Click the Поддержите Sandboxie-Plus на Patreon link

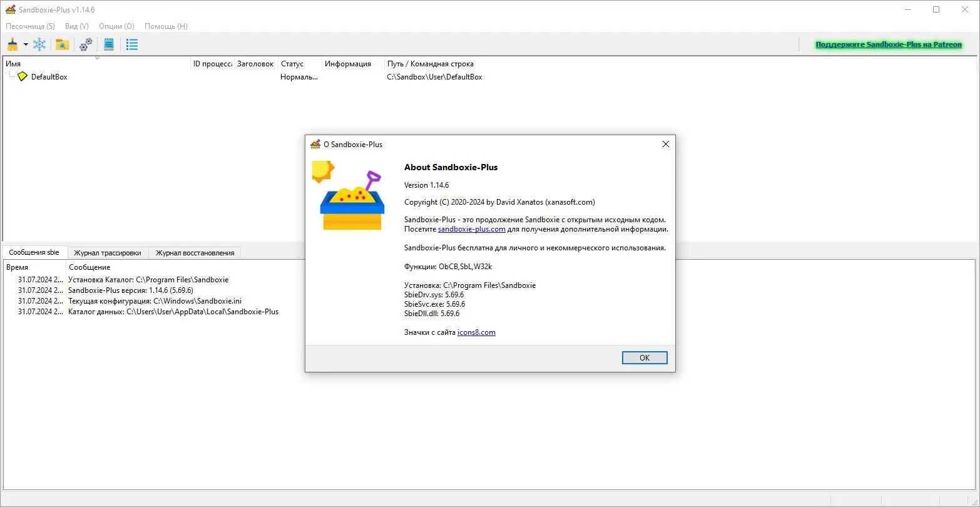click(889, 44)
